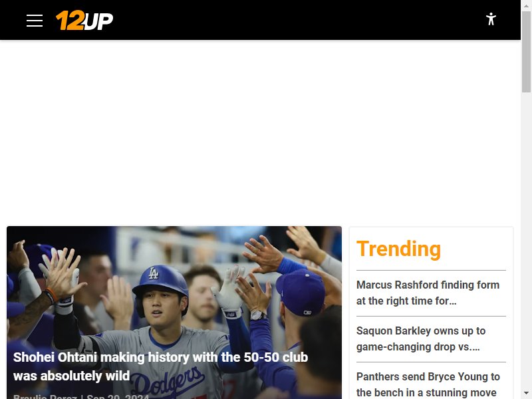The height and width of the screenshot is (399, 532).
Task: Click the vertical scrollbar thumb
Action: point(526,52)
